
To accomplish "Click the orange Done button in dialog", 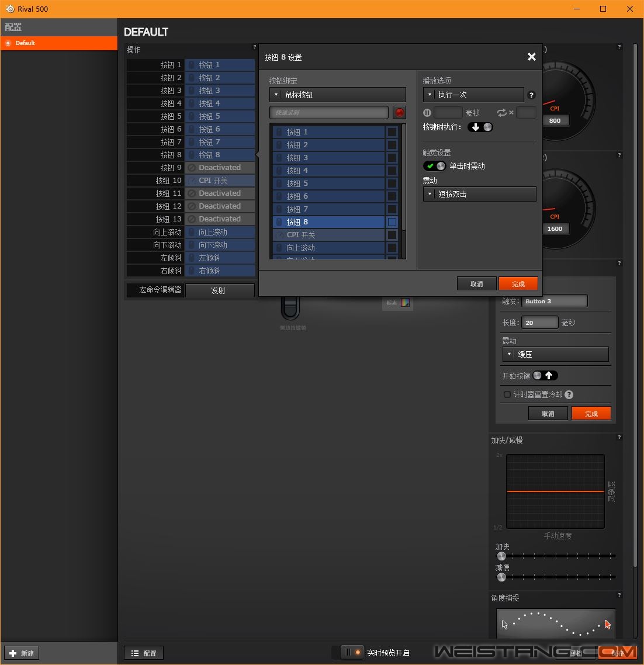I will pos(518,284).
